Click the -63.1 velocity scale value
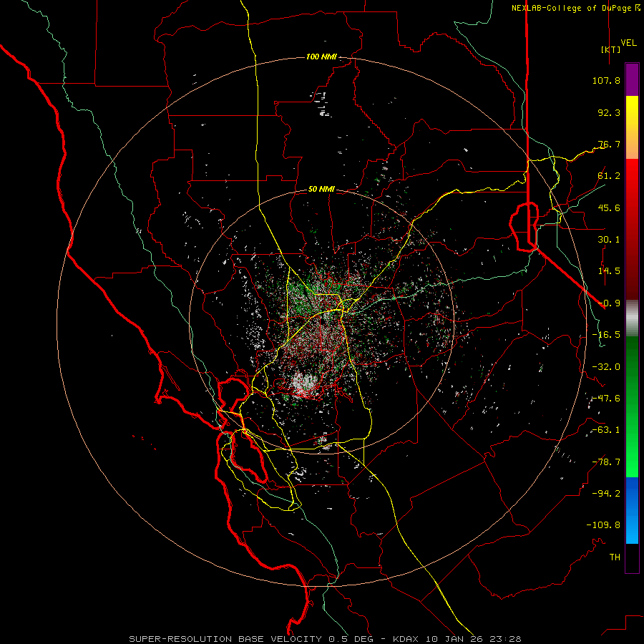 tap(606, 430)
